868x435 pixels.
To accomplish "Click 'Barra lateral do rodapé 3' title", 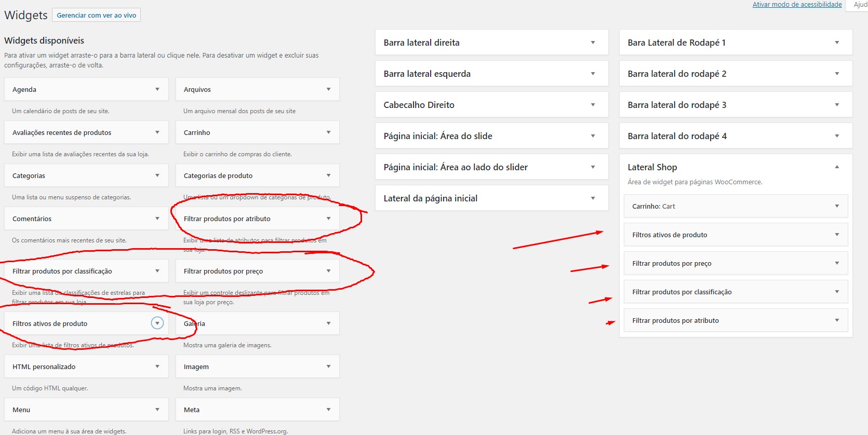I will [677, 105].
